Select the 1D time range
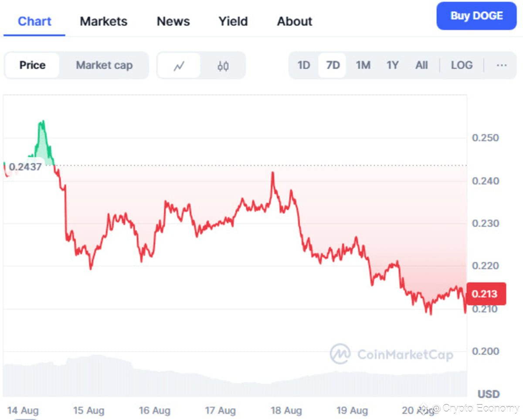 (x=304, y=65)
